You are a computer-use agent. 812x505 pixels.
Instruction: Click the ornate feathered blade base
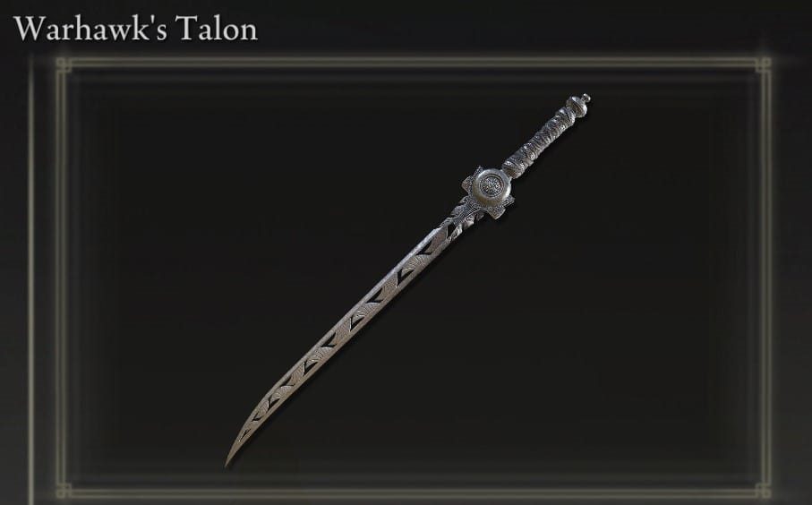pos(464,217)
